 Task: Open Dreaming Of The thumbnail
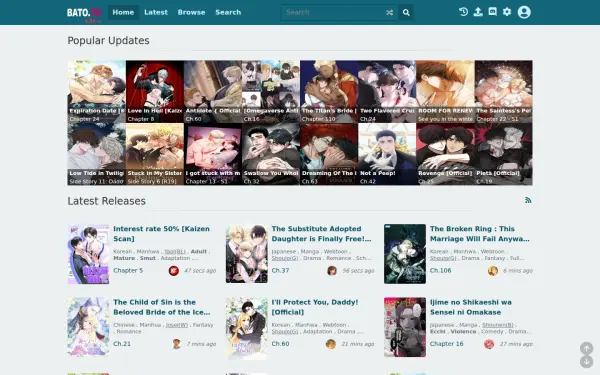[x=329, y=154]
